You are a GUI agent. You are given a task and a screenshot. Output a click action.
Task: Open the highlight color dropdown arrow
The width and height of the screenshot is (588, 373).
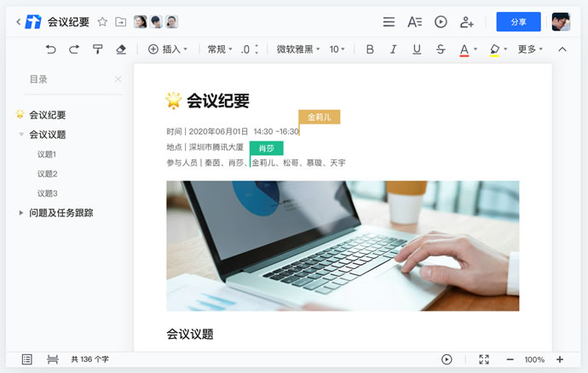coord(505,49)
